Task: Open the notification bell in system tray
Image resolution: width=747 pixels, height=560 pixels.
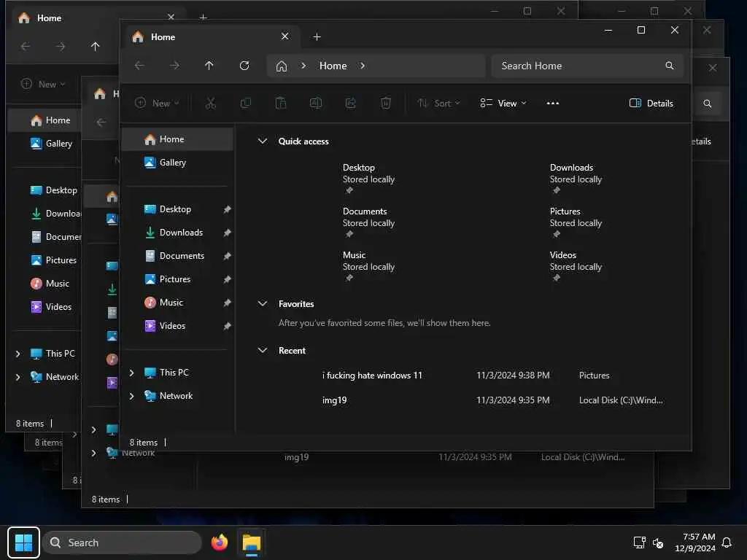Action: point(727,542)
